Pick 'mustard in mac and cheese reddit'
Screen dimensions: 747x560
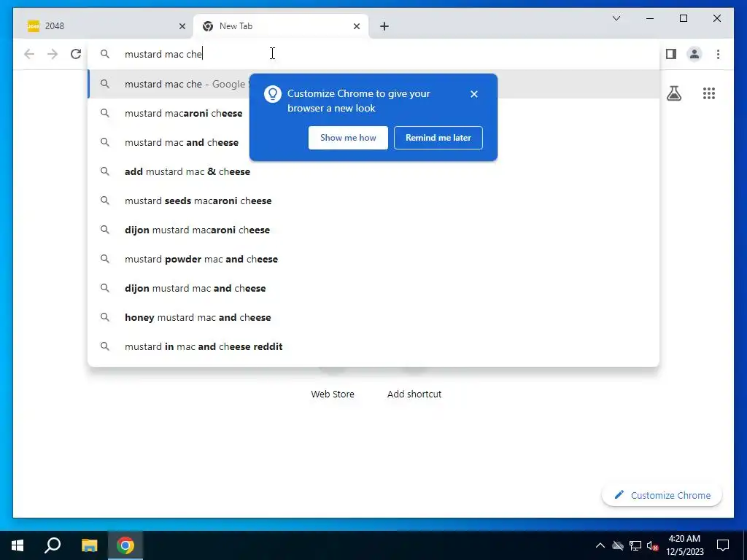[373, 346]
